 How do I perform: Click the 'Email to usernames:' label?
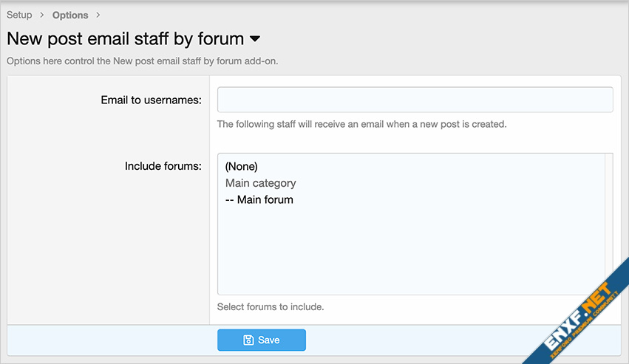point(151,100)
